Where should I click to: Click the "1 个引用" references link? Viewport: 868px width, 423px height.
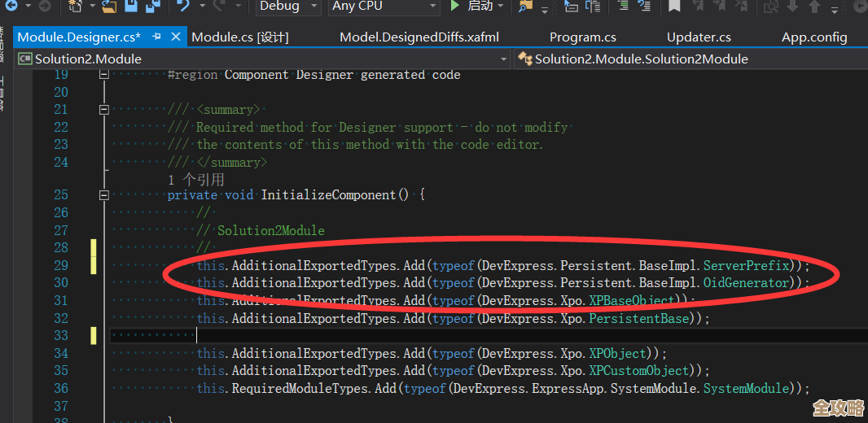tap(195, 179)
